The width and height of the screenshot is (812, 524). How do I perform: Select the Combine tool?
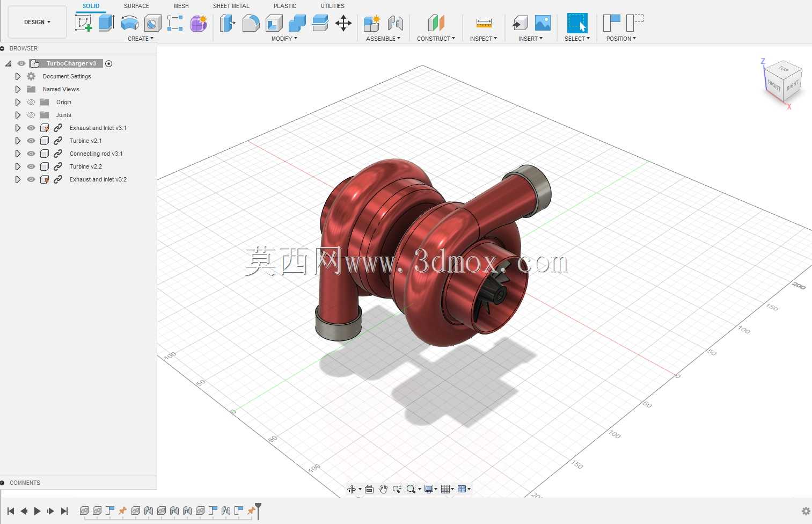pyautogui.click(x=297, y=23)
